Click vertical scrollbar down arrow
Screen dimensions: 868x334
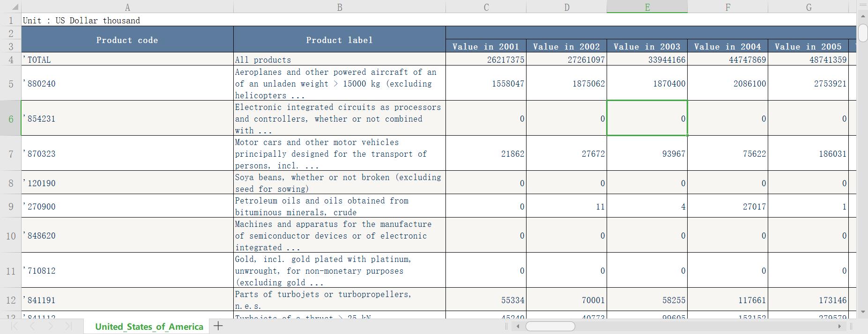[863, 312]
